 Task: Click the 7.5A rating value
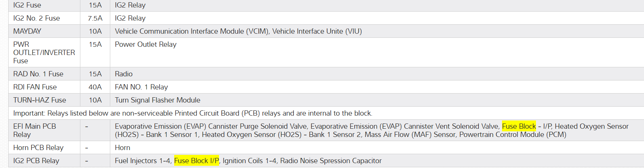[95, 18]
